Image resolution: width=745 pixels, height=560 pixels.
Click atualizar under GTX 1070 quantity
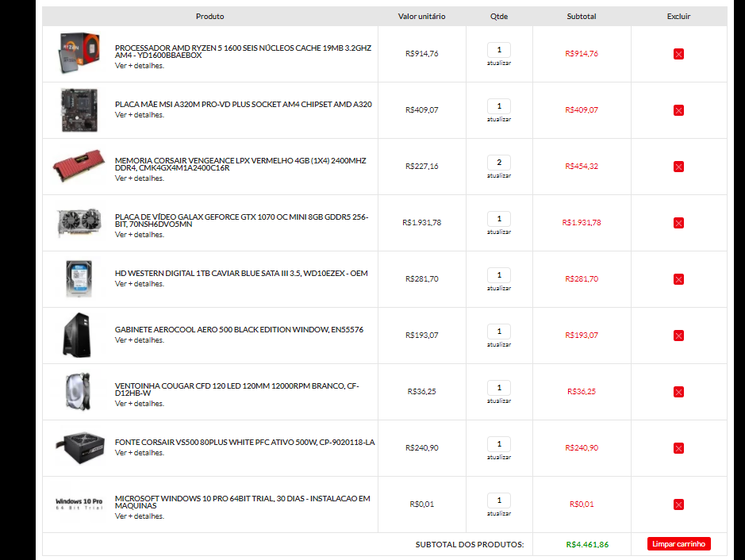pyautogui.click(x=499, y=232)
